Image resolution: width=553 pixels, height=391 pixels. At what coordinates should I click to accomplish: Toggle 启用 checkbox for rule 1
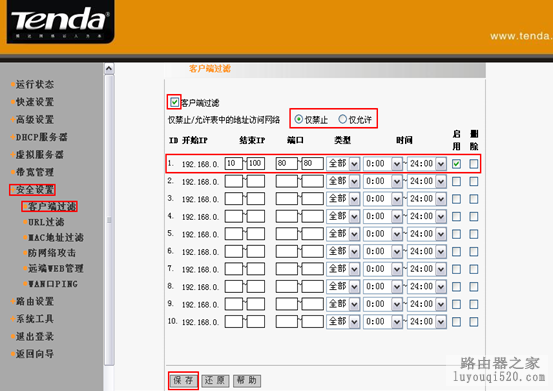(x=456, y=164)
